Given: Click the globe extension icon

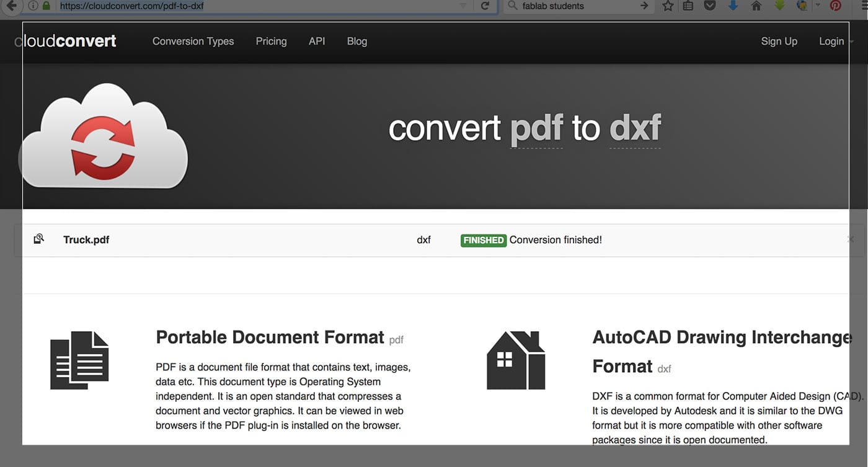Looking at the screenshot, I should point(802,6).
